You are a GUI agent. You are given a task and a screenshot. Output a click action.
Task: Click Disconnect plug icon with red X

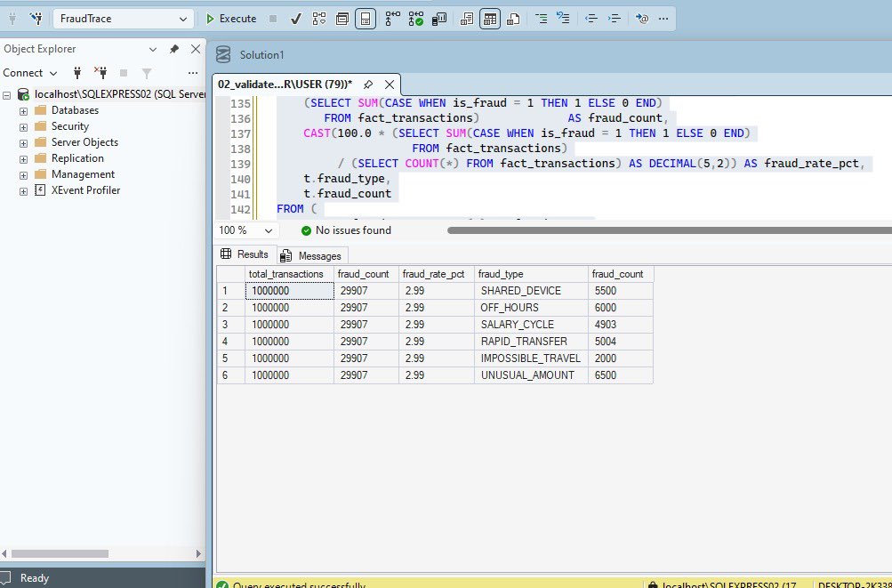[100, 72]
